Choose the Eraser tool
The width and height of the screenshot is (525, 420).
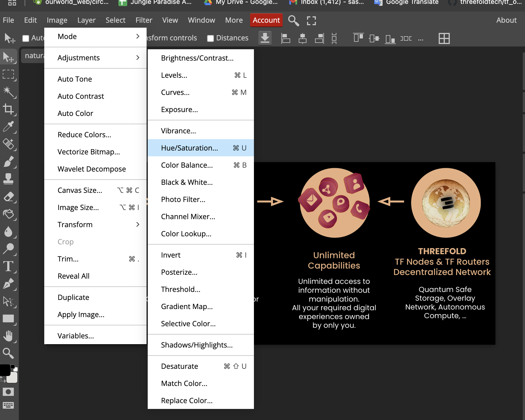point(8,197)
